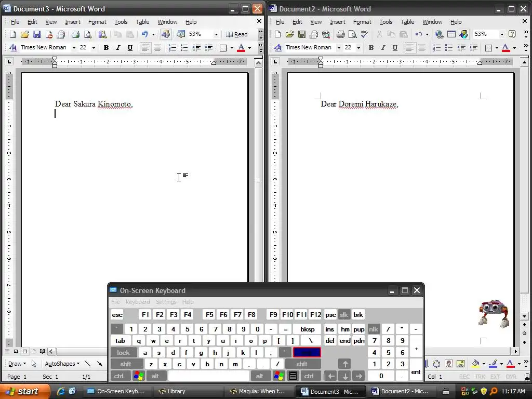Open AutoShapes dropdown in Drawing toolbar
Viewport: 532px width, 399px height.
point(62,364)
